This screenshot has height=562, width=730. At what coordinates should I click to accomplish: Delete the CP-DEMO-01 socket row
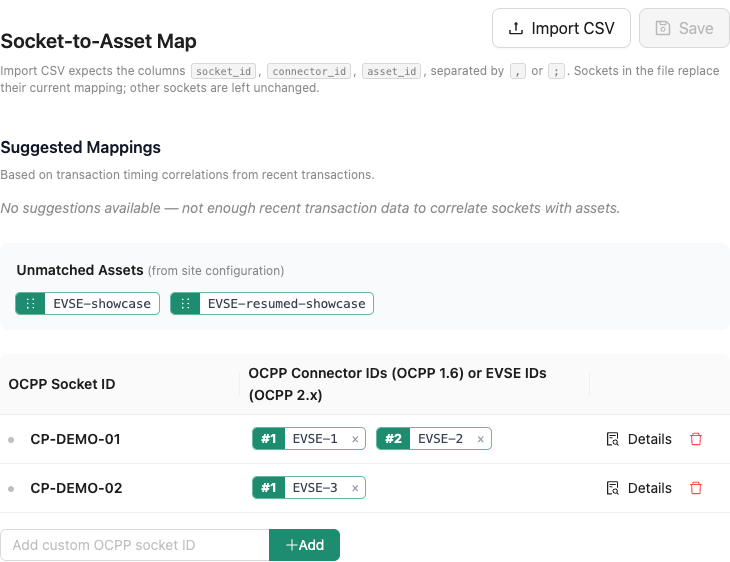(x=696, y=439)
